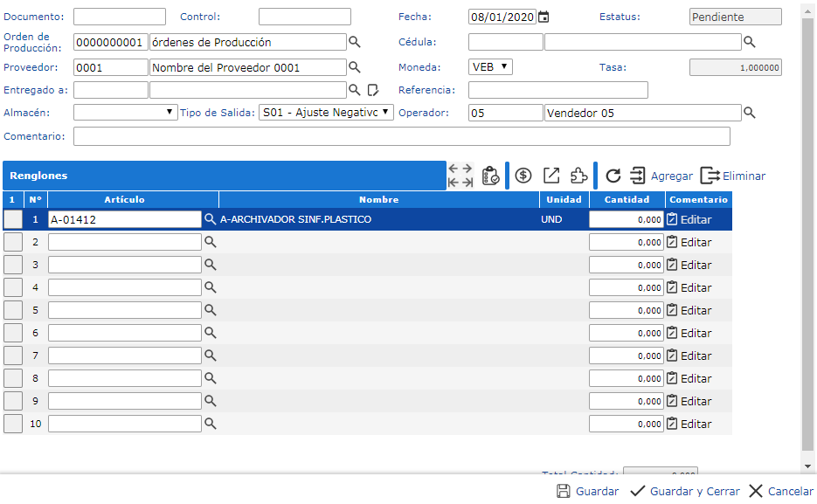Select row 2 using its row selector box

tap(13, 242)
